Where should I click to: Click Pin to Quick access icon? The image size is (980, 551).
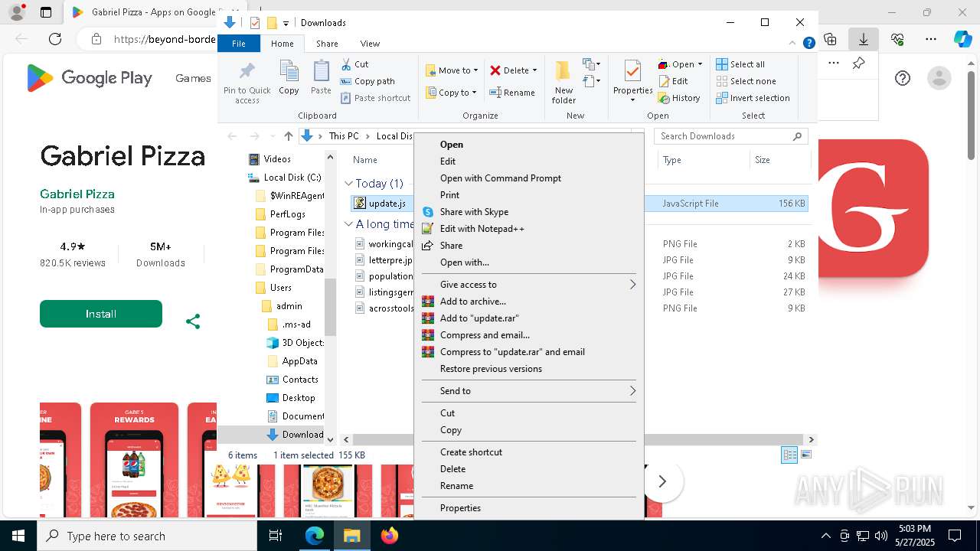247,83
